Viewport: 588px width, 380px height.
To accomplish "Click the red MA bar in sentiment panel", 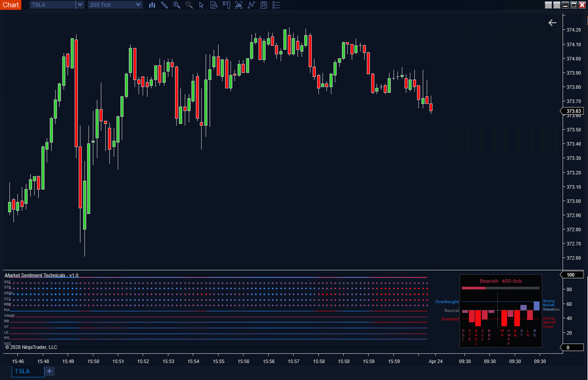I will click(504, 318).
